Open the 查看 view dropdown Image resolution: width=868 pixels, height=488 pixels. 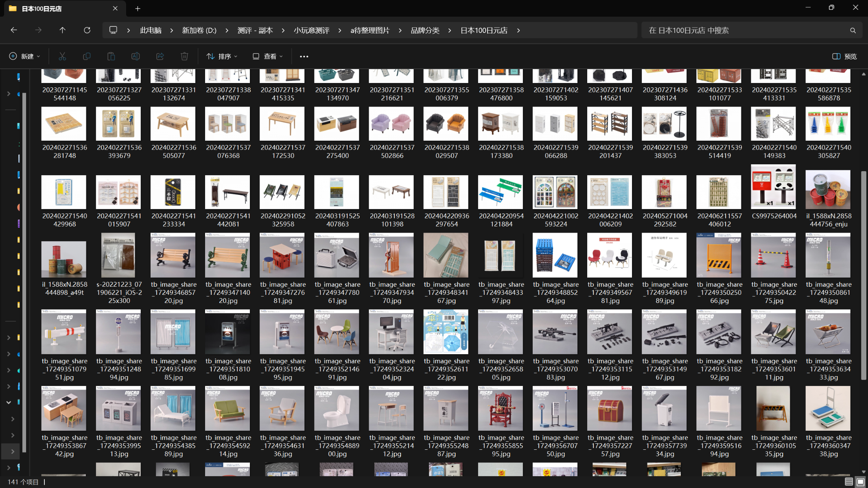(x=267, y=57)
